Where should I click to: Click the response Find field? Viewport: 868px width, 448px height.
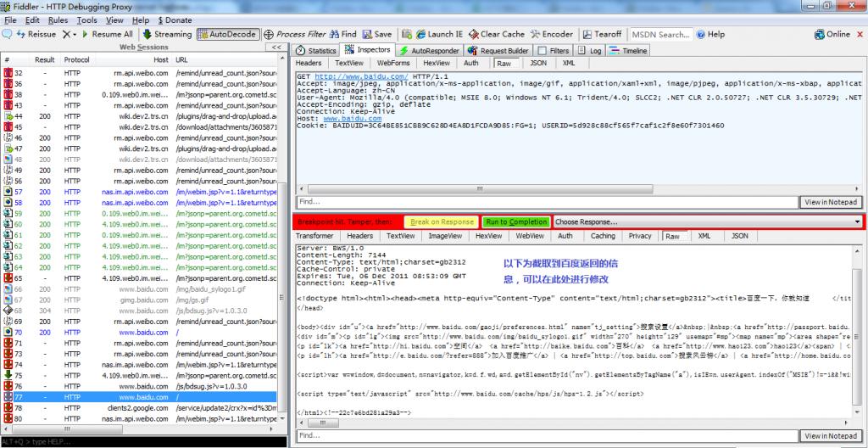point(547,436)
